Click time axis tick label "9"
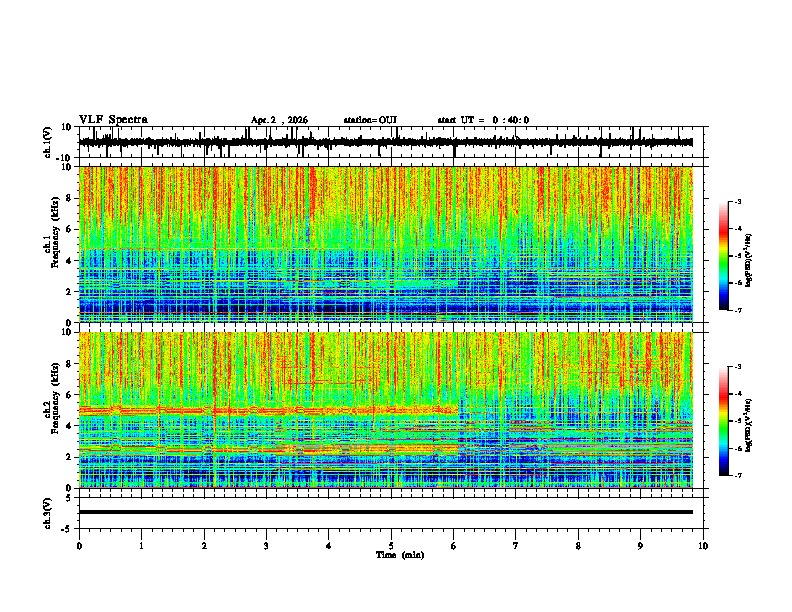 tap(640, 546)
